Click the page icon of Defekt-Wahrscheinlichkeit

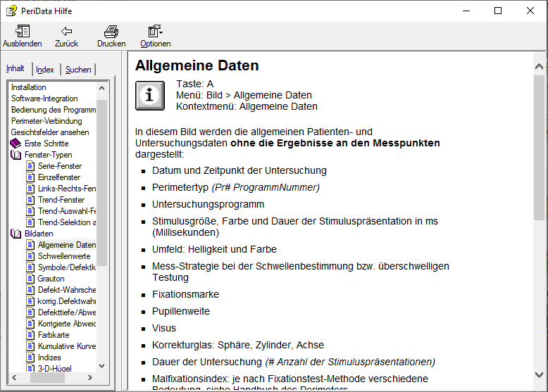coord(30,290)
